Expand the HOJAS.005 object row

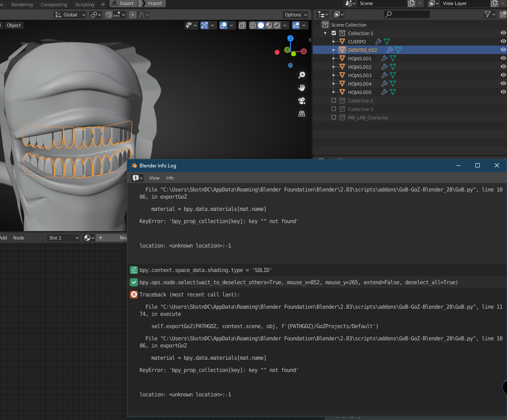(334, 92)
